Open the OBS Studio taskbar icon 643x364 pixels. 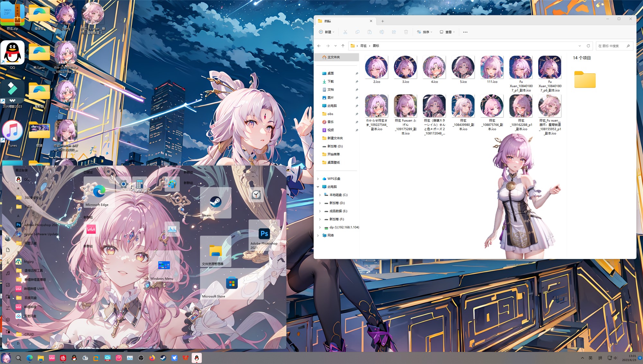pos(141,358)
